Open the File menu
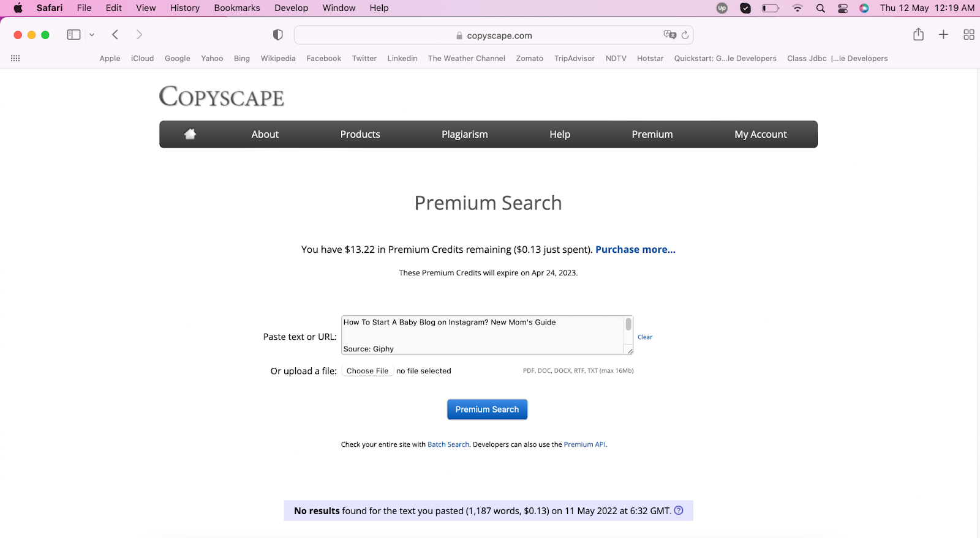980x538 pixels. [x=84, y=8]
